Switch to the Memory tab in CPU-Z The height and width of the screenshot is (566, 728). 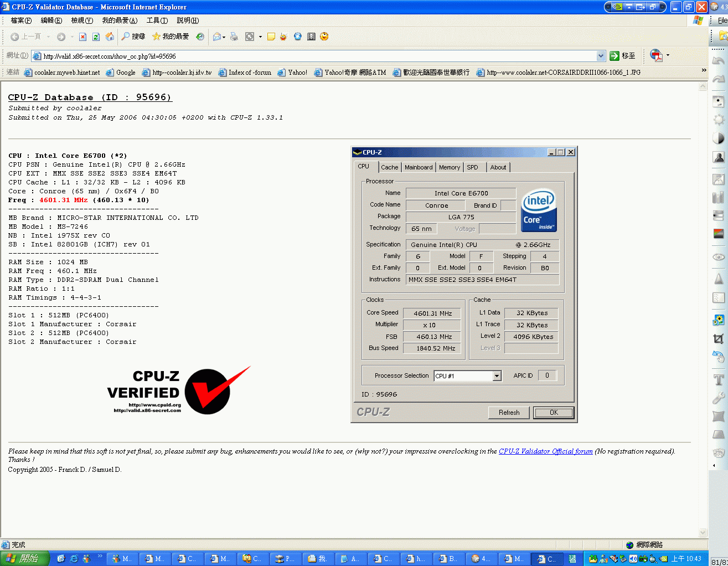(449, 167)
